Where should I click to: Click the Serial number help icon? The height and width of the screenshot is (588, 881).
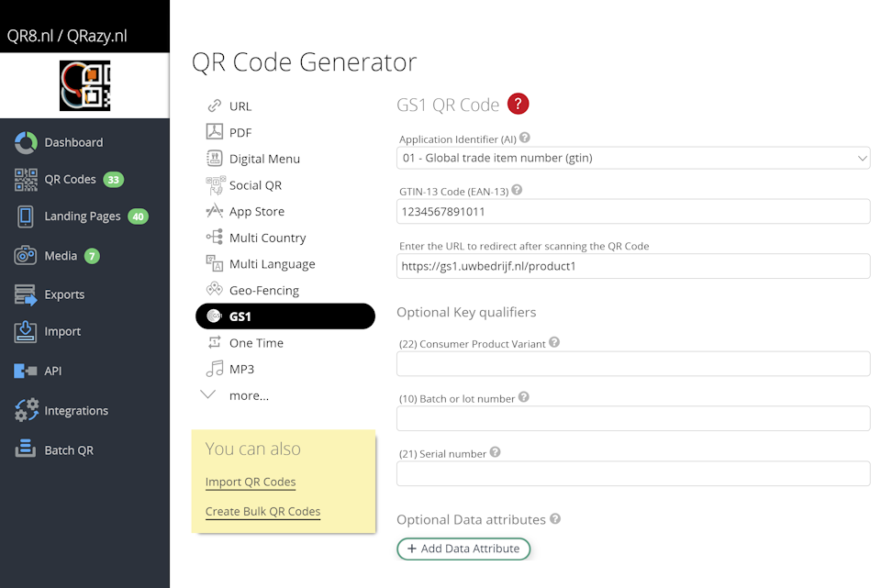[496, 452]
